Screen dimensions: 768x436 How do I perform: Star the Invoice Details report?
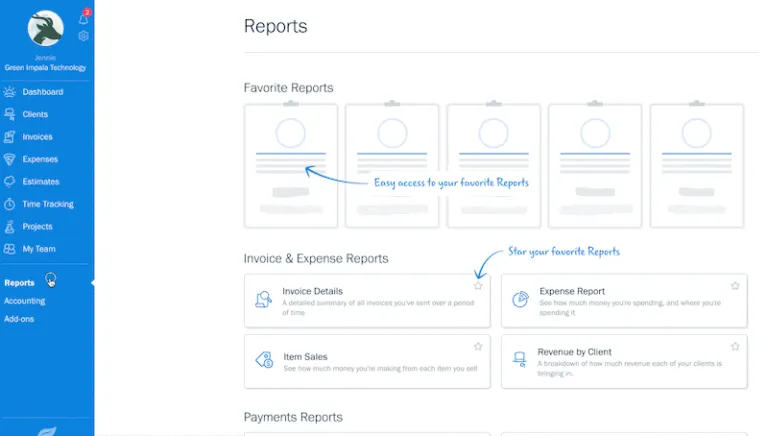(478, 286)
